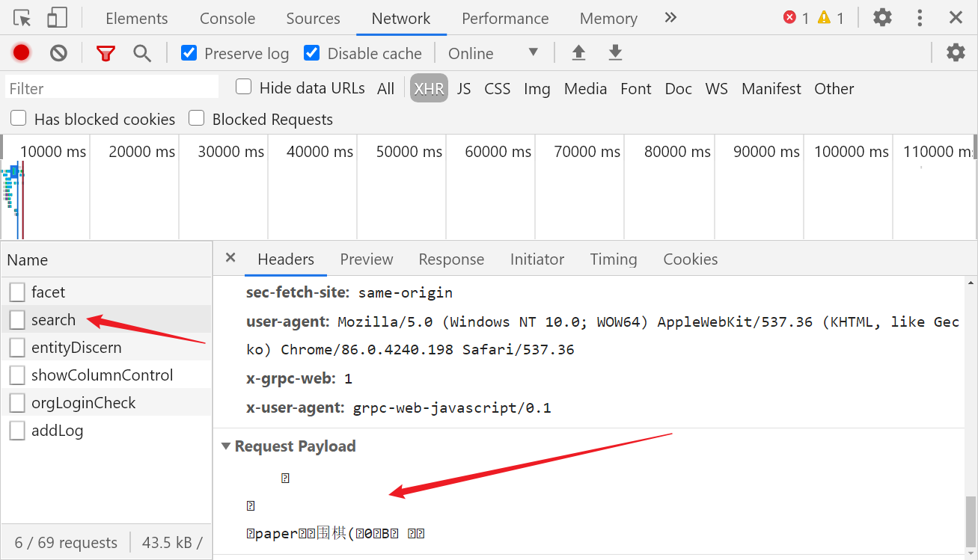
Task: Select the entityDiscern request
Action: pos(76,348)
